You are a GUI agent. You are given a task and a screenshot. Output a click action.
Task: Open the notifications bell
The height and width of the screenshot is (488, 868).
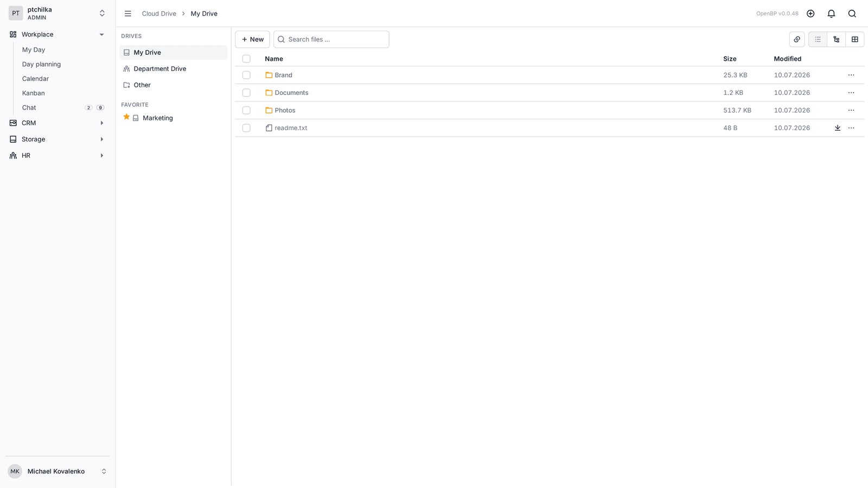point(831,14)
